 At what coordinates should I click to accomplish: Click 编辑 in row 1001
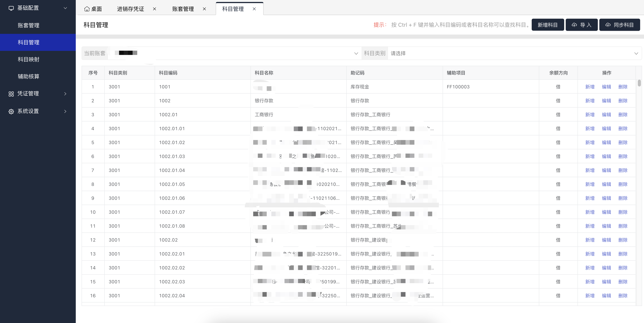[x=606, y=87]
